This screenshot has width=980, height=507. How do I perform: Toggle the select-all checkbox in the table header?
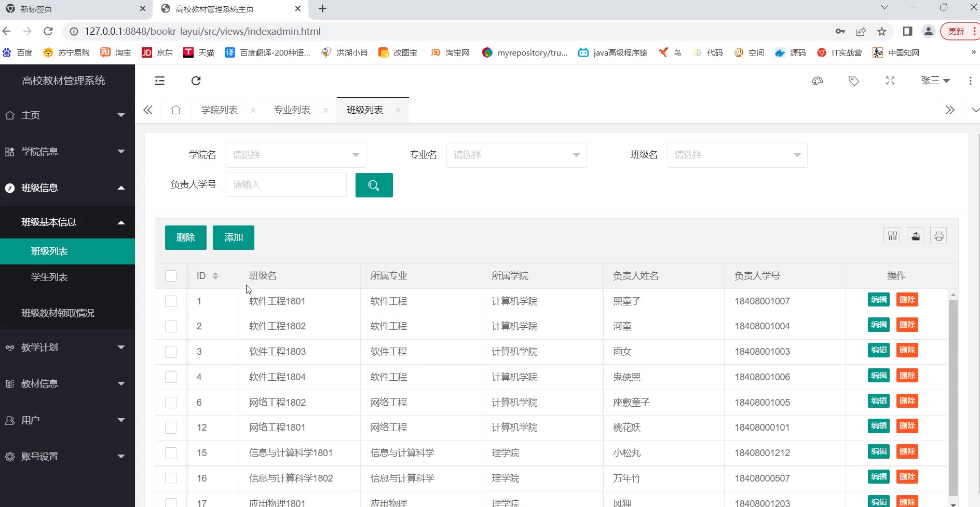pos(171,276)
